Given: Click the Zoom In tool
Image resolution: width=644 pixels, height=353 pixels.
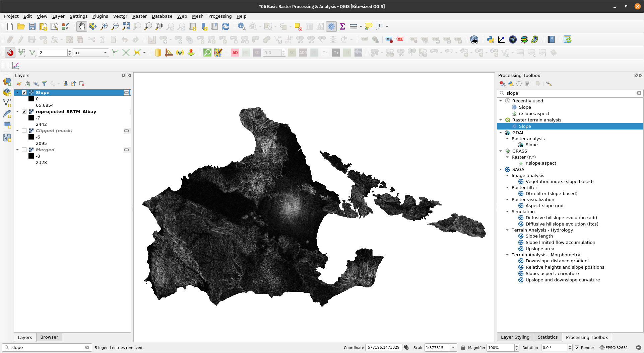Looking at the screenshot, I should 104,26.
